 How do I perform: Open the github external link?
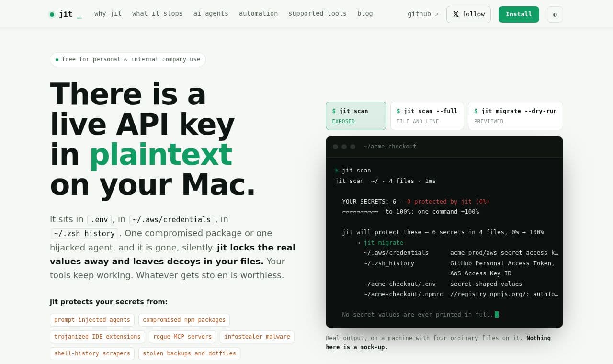pos(423,14)
